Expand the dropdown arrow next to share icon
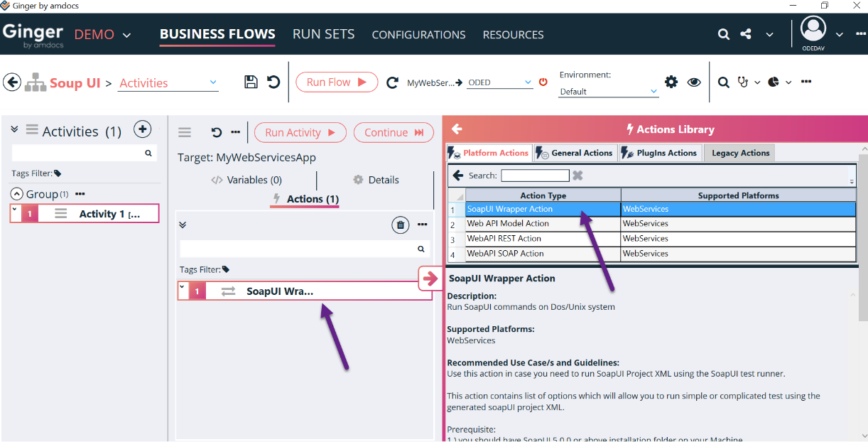 (x=769, y=34)
